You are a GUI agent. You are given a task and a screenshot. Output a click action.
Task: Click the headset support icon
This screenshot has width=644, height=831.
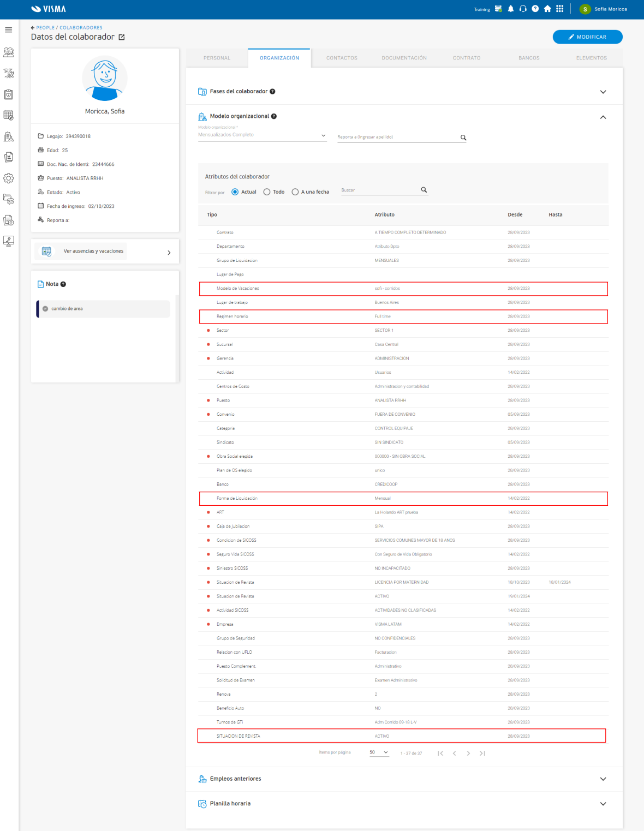(x=522, y=9)
